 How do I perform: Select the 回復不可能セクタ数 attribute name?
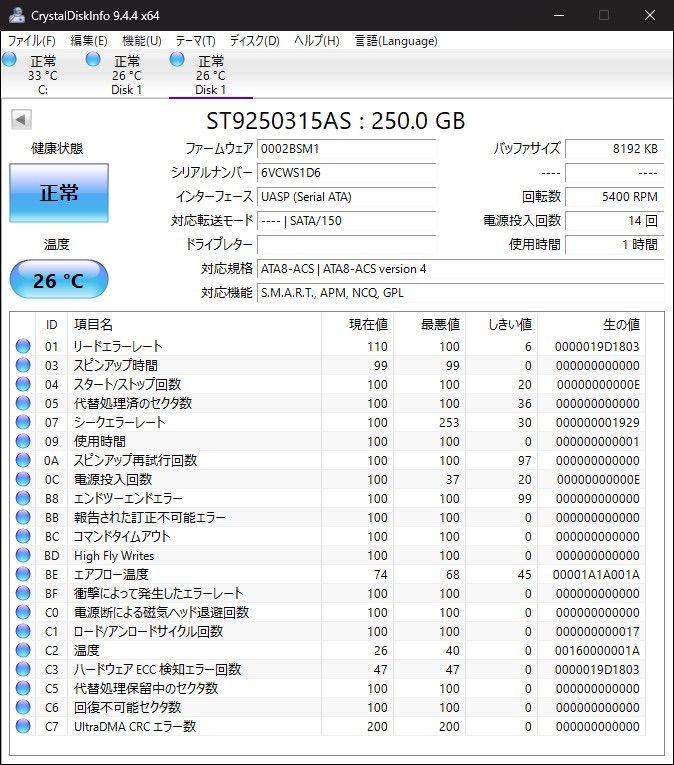[x=127, y=708]
